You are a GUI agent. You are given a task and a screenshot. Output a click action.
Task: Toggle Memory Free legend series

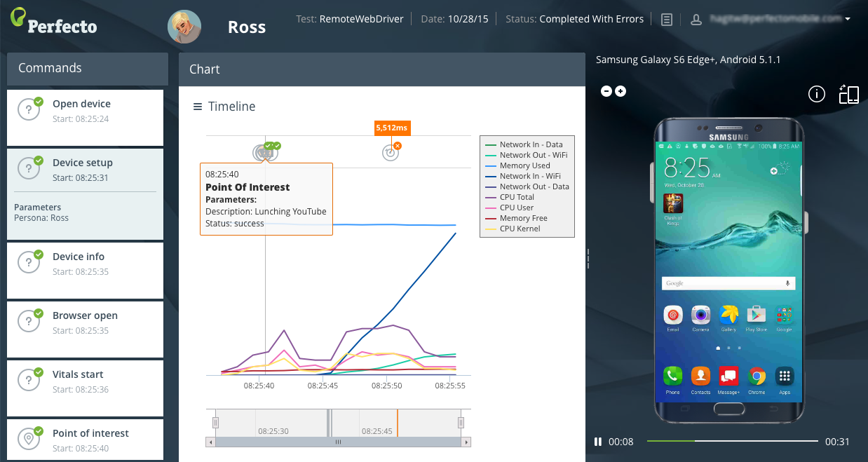516,218
